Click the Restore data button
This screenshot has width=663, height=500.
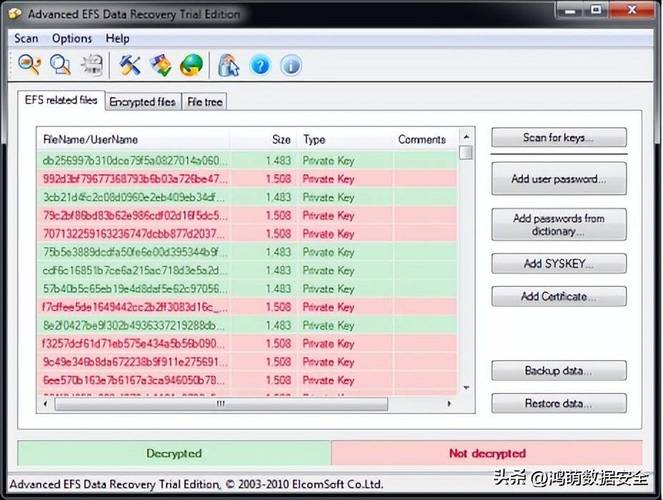(559, 403)
